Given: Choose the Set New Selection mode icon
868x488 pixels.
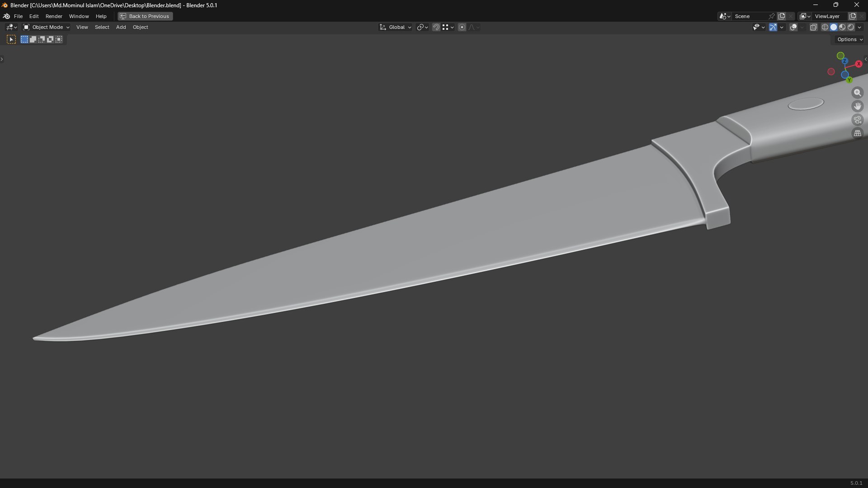Looking at the screenshot, I should pos(24,40).
